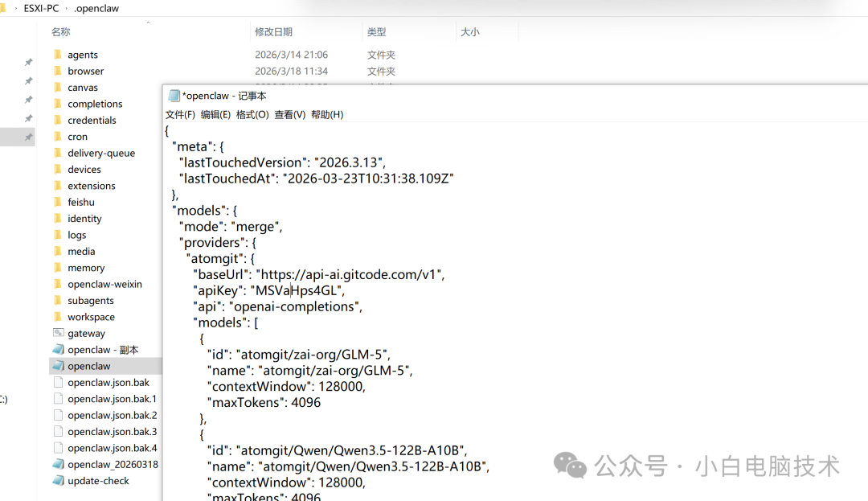Screen dimensions: 868x501
Task: Click the "atomgit": { line in Notepad
Action: 219,259
